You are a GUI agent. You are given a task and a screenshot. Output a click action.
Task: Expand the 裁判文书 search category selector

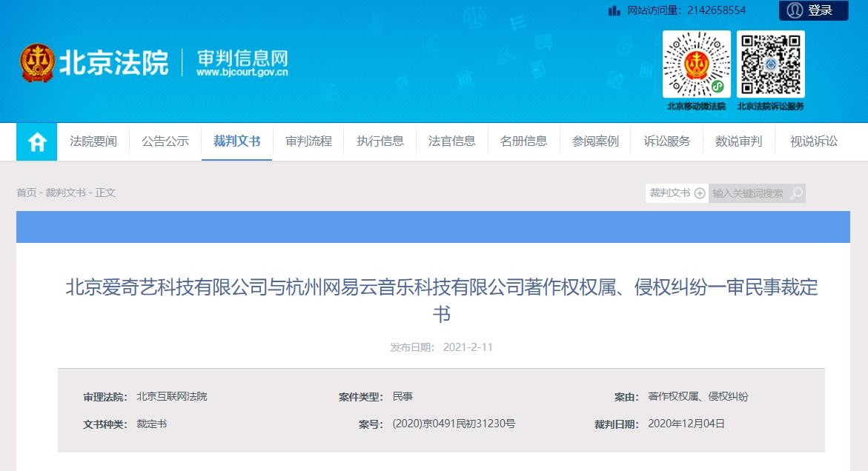tap(677, 193)
